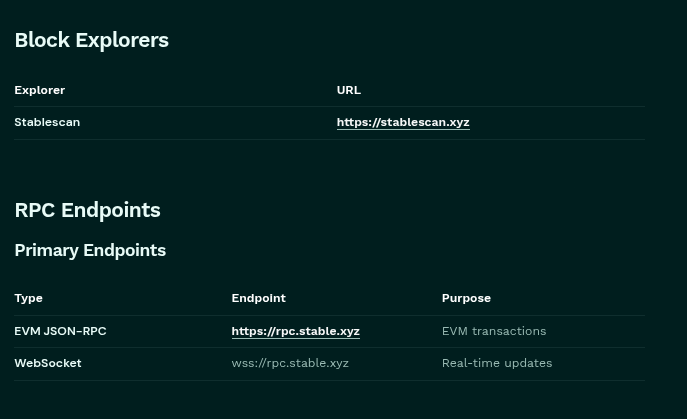Screen dimensions: 687x419
Task: Click the Type column header
Action: [28, 298]
